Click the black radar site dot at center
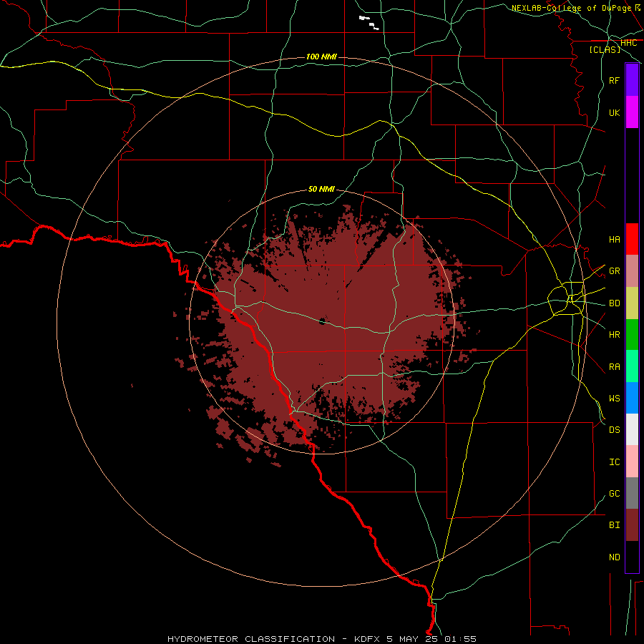 [x=323, y=321]
